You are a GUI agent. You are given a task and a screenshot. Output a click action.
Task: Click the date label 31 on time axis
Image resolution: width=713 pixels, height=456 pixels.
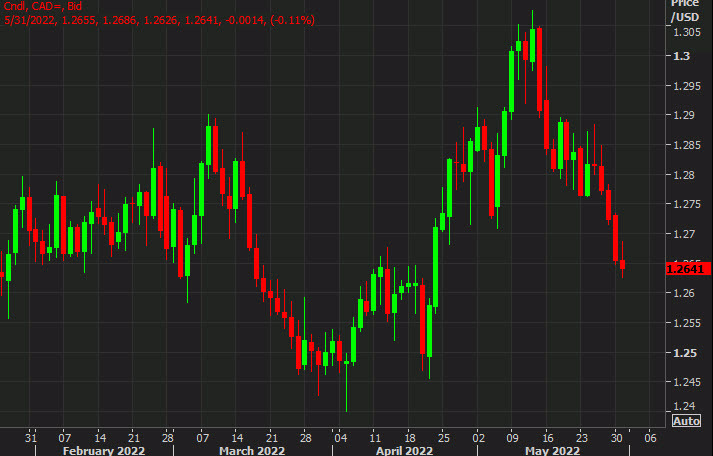pyautogui.click(x=30, y=438)
